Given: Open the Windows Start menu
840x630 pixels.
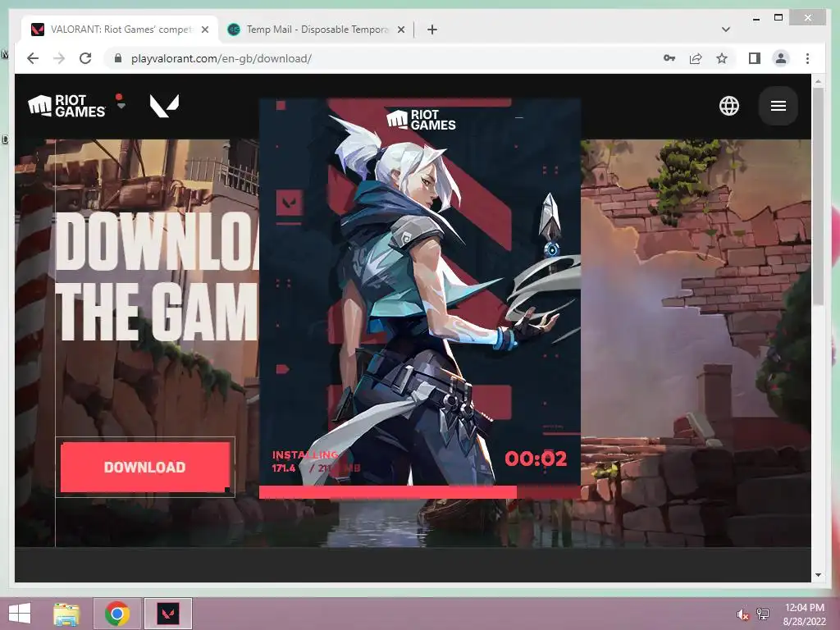Looking at the screenshot, I should click(20, 614).
